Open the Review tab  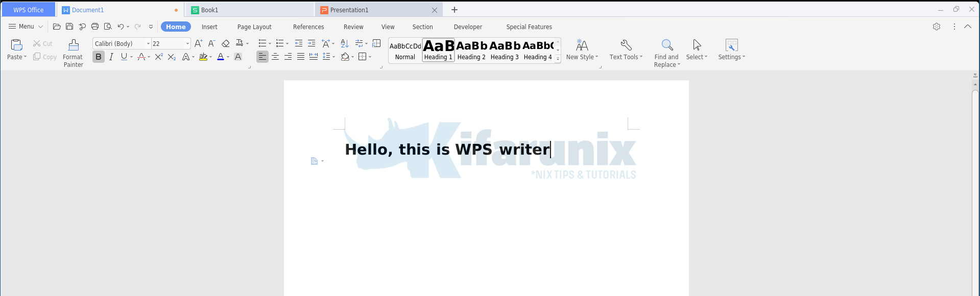click(x=353, y=27)
